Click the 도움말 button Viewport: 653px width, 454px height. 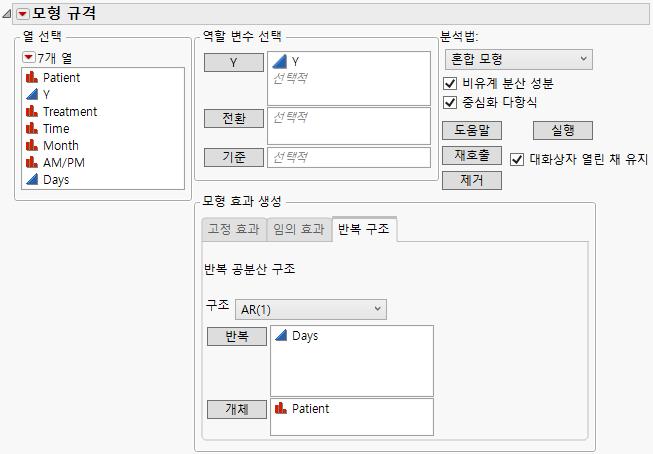click(471, 130)
